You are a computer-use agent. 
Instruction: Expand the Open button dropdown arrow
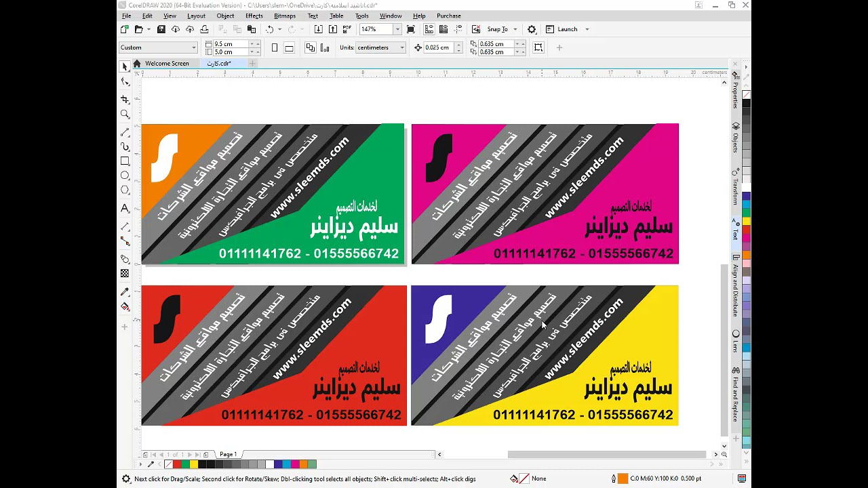point(148,29)
